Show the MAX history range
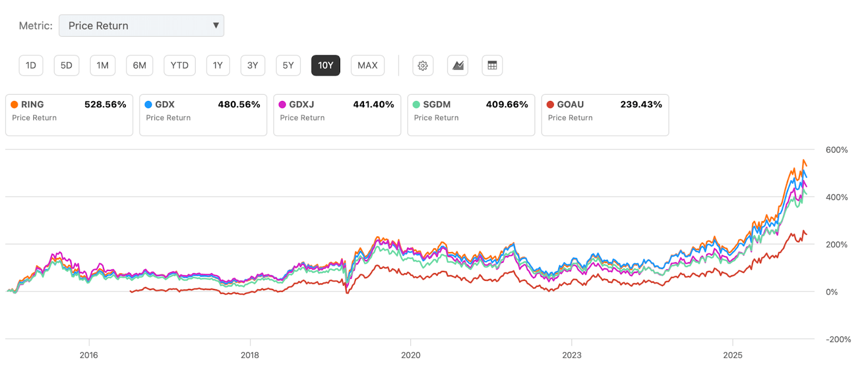The height and width of the screenshot is (368, 868). coord(367,66)
